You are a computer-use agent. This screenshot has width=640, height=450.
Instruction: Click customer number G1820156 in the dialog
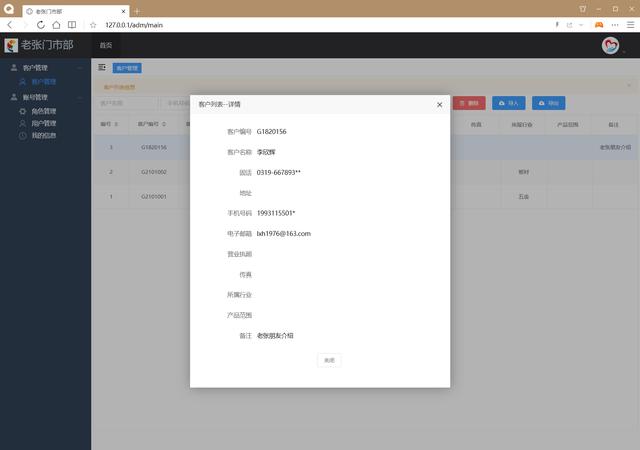click(x=271, y=131)
